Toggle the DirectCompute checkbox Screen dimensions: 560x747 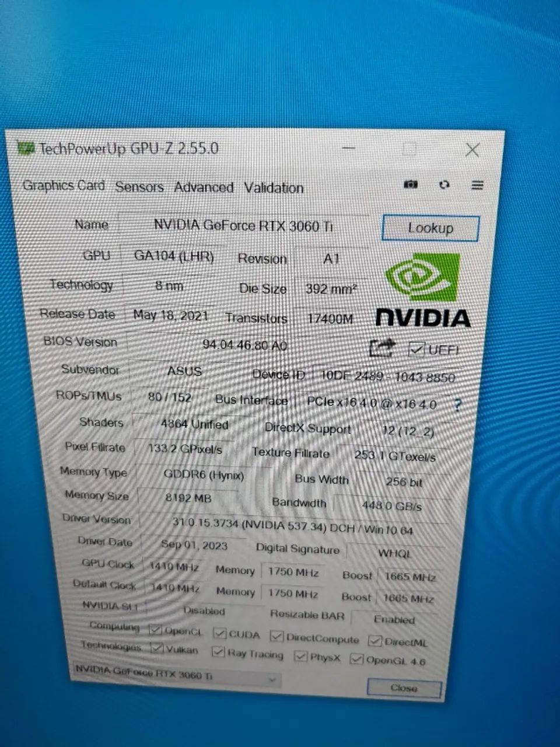coord(276,636)
